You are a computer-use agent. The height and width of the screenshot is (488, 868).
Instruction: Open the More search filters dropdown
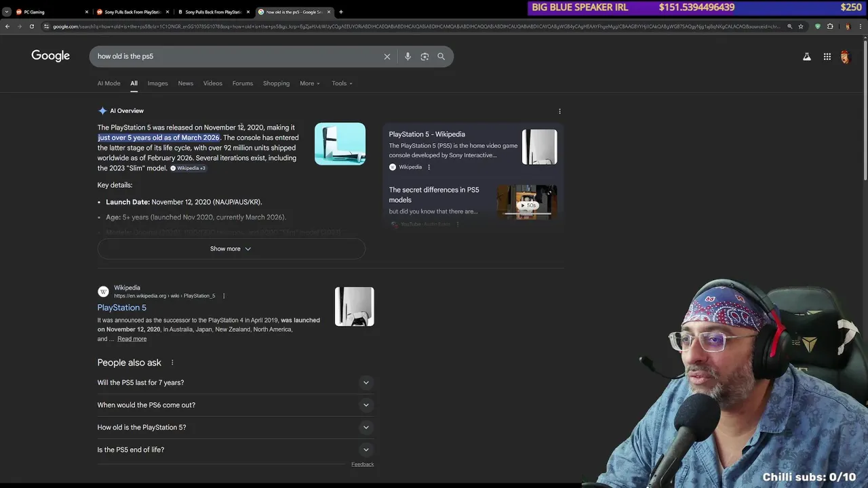pos(310,83)
